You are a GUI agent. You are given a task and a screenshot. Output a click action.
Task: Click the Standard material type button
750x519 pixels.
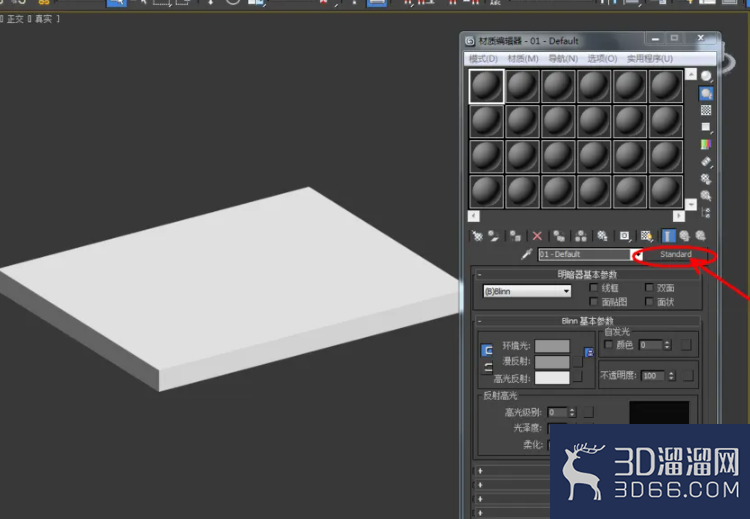click(676, 254)
